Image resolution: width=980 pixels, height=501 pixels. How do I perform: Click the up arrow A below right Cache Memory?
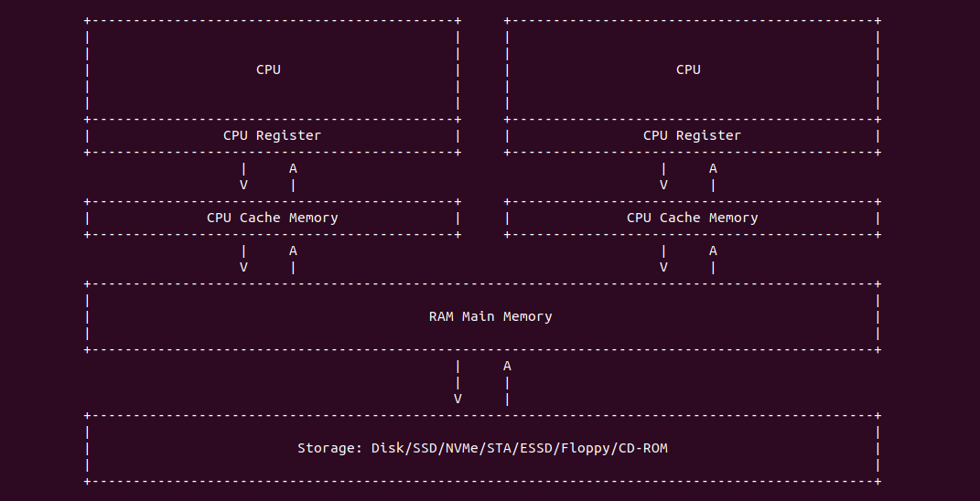point(713,250)
